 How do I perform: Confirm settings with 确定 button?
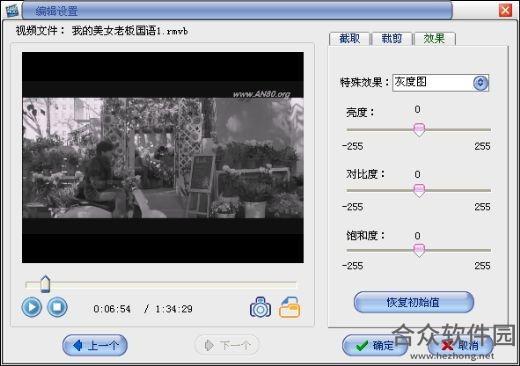pyautogui.click(x=375, y=345)
